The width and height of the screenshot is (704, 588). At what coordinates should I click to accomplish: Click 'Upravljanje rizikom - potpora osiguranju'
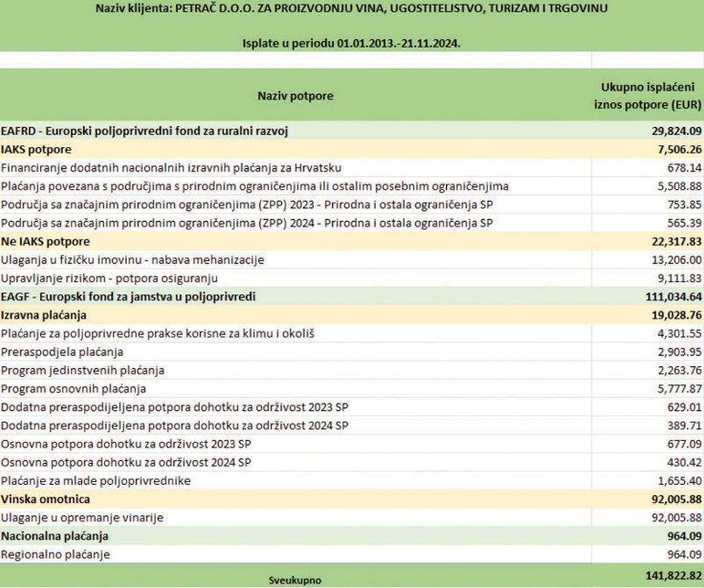(109, 278)
